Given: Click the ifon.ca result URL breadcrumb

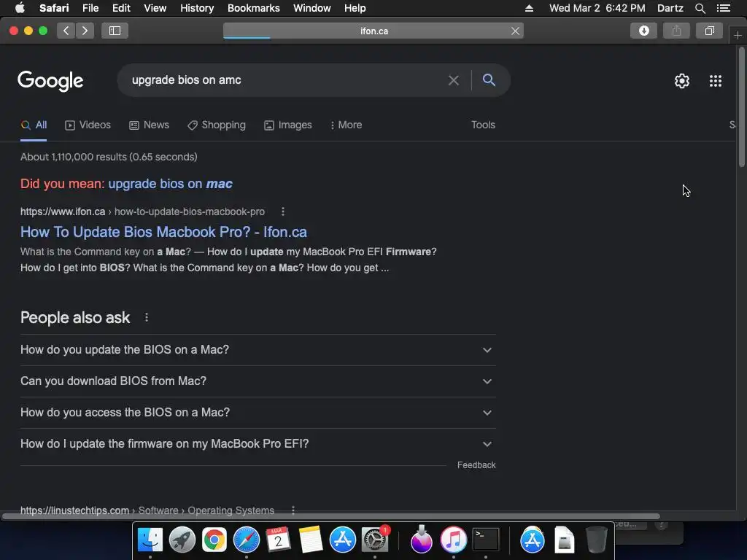Looking at the screenshot, I should click(142, 211).
